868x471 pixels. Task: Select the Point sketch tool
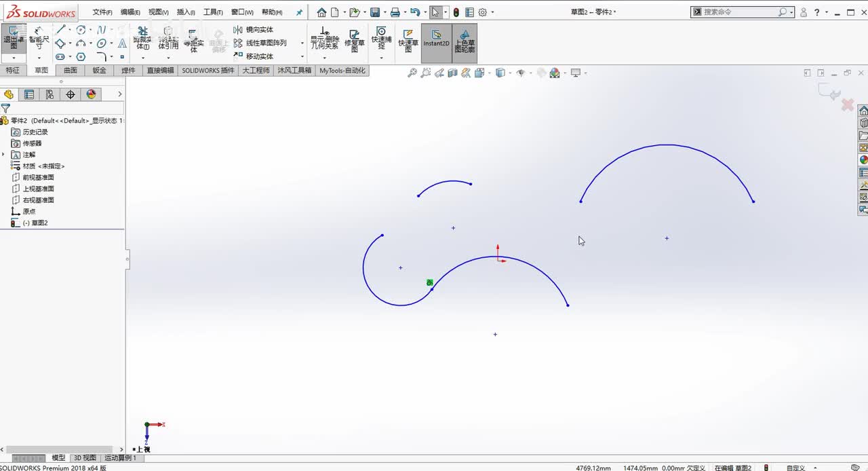tap(122, 57)
